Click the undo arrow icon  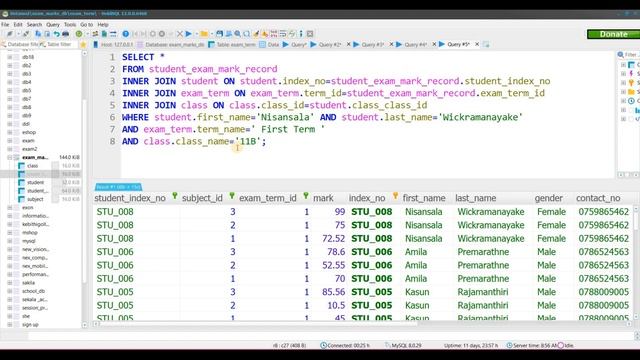tap(56, 34)
